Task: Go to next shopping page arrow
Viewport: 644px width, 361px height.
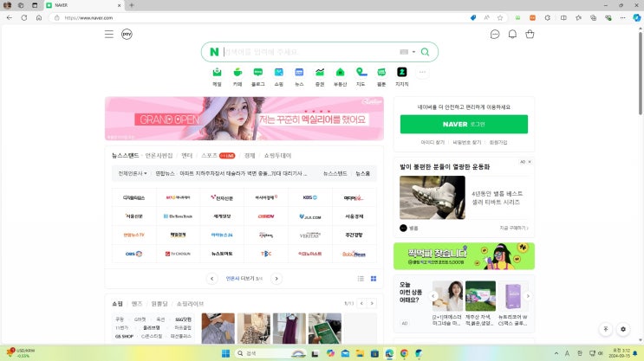Action: pos(372,303)
